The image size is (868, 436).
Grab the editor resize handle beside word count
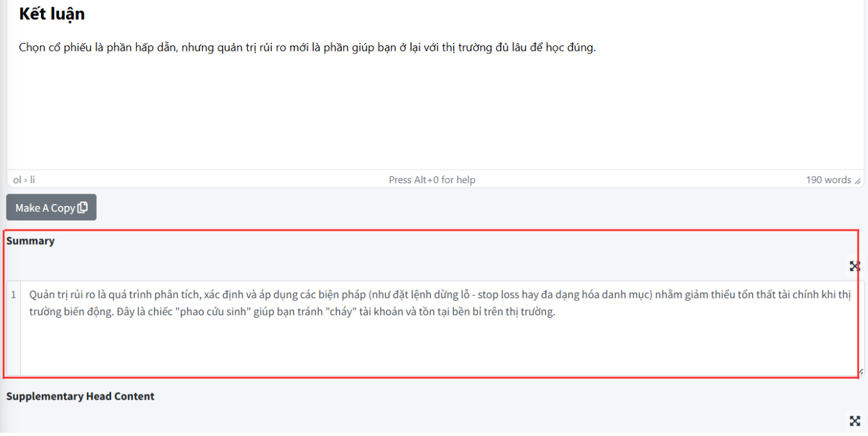pos(858,181)
